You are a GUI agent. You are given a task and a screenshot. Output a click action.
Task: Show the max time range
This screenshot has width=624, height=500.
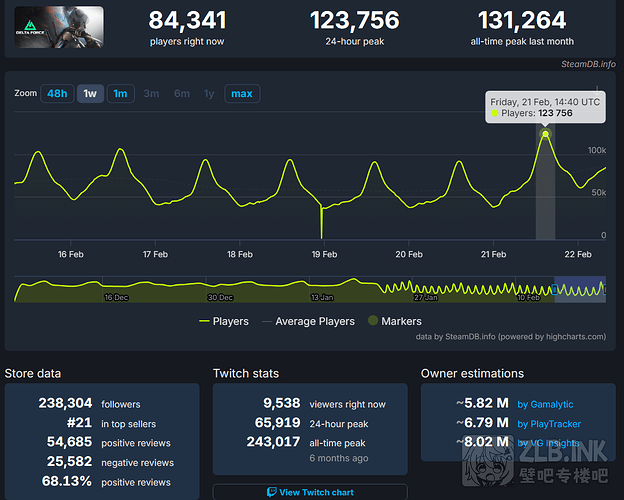click(241, 94)
